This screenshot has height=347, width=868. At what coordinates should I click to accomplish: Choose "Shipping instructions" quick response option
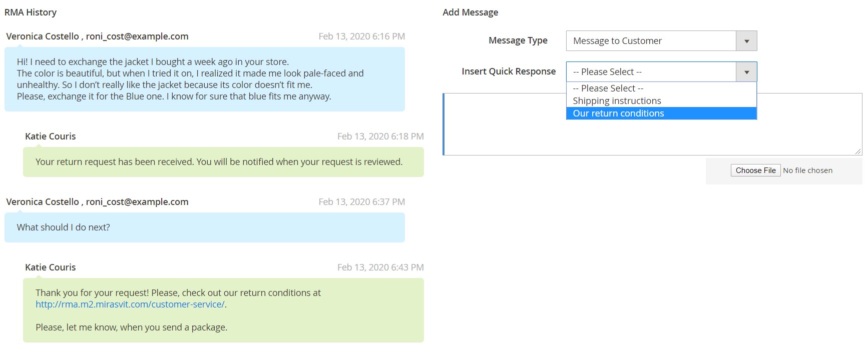[661, 101]
